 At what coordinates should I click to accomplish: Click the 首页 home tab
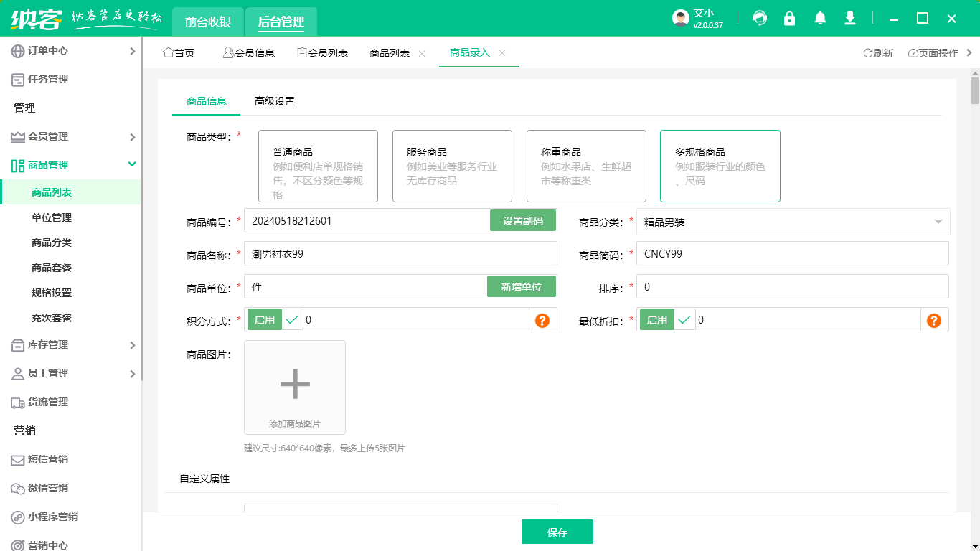point(179,53)
